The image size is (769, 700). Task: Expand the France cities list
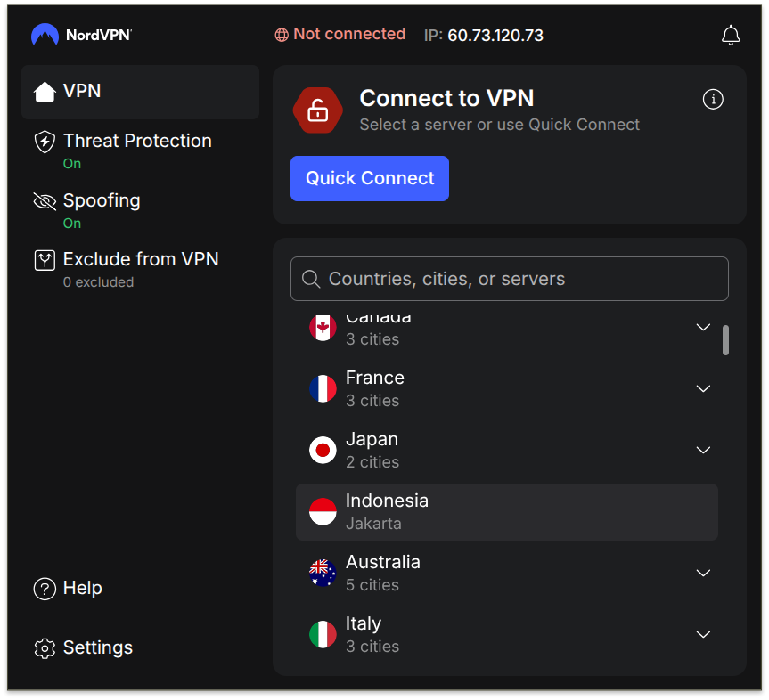[703, 389]
